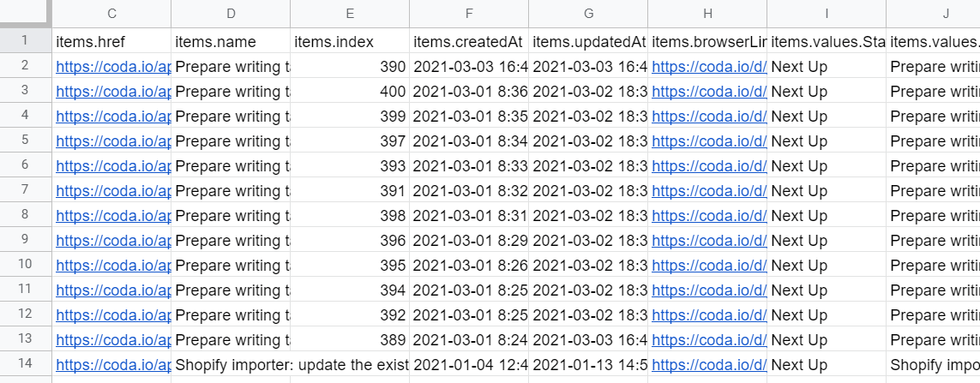Select column F header
Screen dimensions: 980x383
[469, 14]
